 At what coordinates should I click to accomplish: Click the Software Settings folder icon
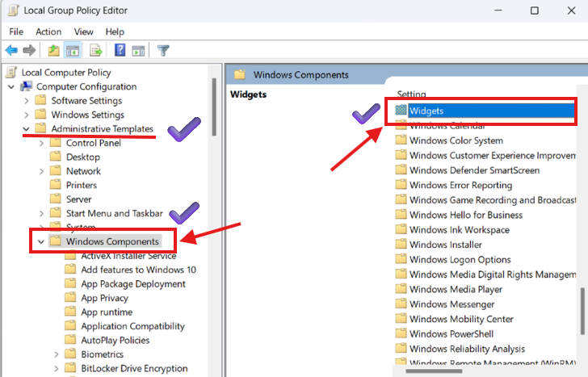40,100
